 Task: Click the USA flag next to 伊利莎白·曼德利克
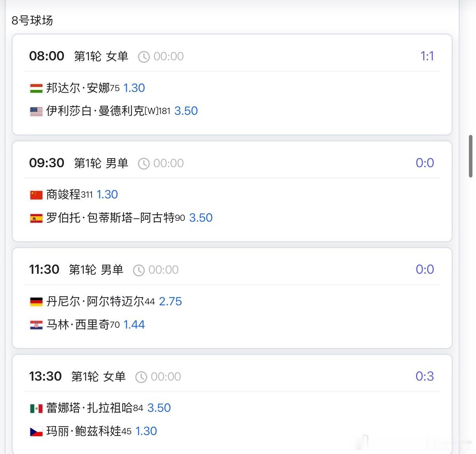pos(36,111)
